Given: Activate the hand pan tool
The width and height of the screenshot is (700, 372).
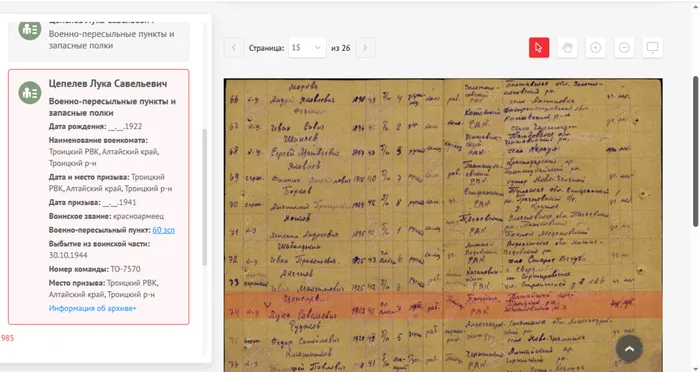Looking at the screenshot, I should coord(567,48).
